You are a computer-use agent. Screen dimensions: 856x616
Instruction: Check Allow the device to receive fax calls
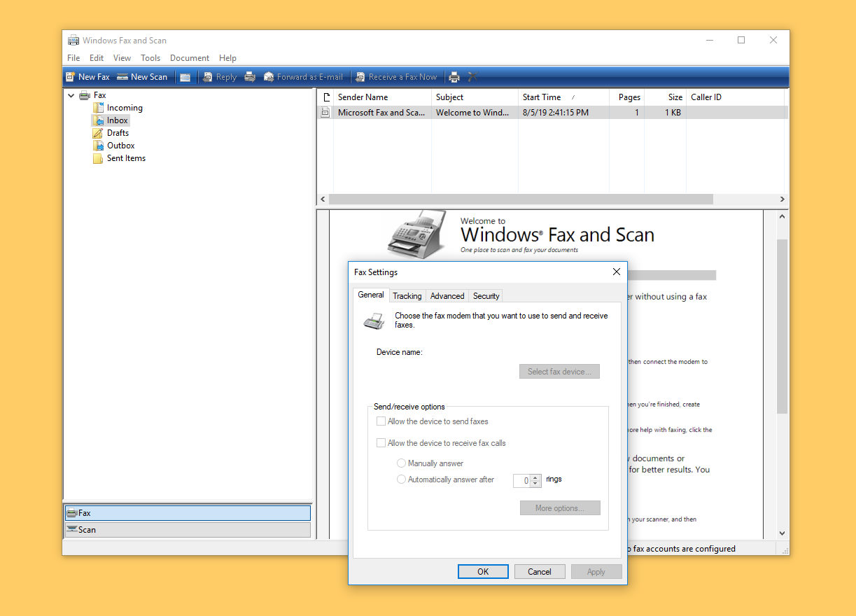(x=381, y=442)
